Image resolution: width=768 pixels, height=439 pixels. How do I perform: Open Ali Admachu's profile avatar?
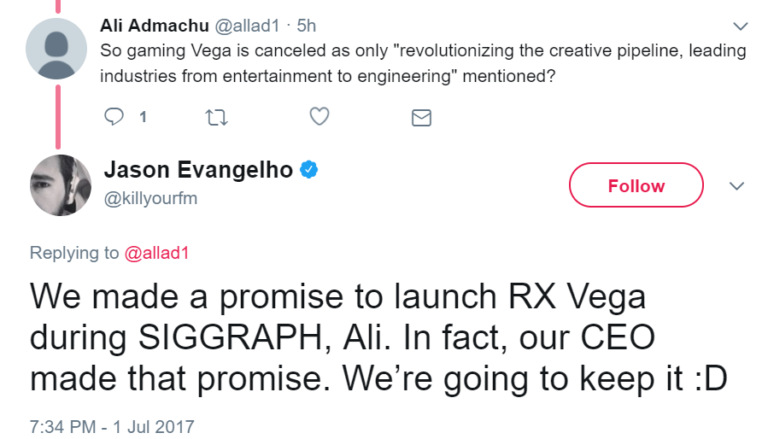[58, 49]
